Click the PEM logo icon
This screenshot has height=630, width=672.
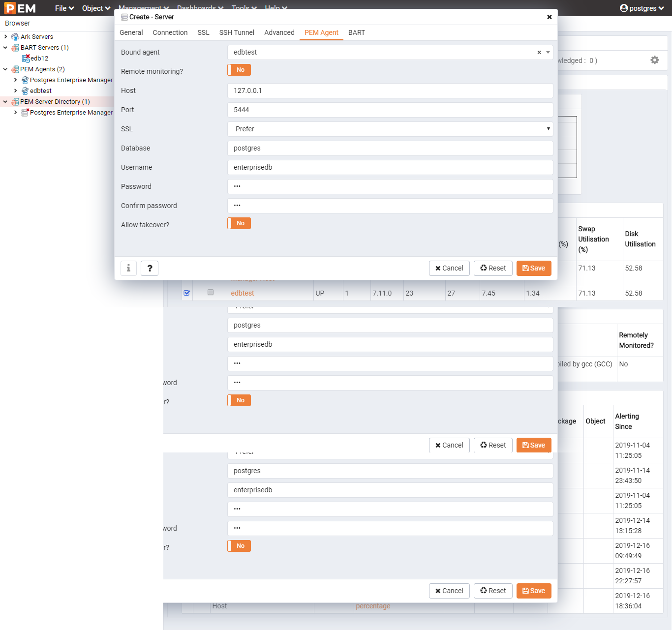pos(20,8)
